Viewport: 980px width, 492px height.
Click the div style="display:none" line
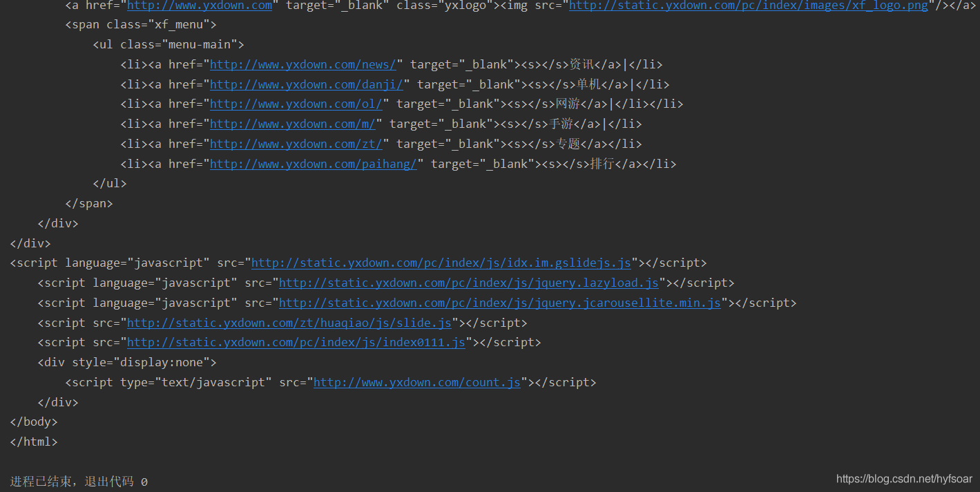pos(127,362)
